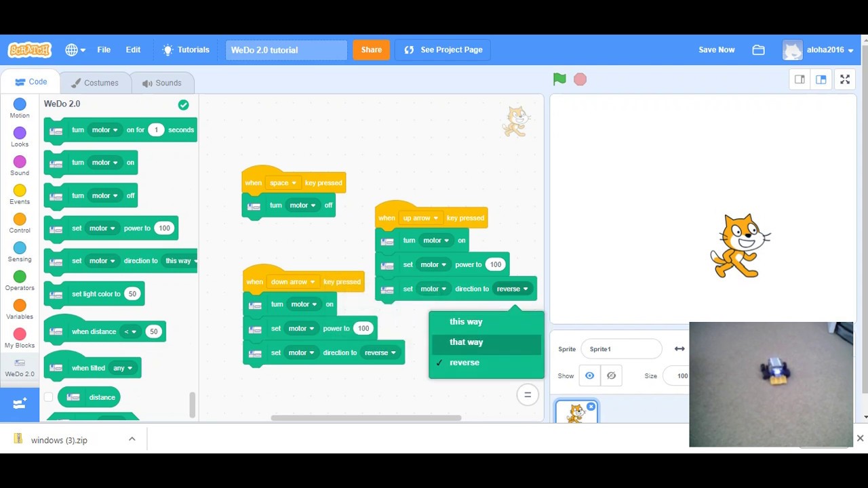Open motor dropdown in 'on for seconds' palette block
Screen dimensions: 868x488
coord(104,129)
